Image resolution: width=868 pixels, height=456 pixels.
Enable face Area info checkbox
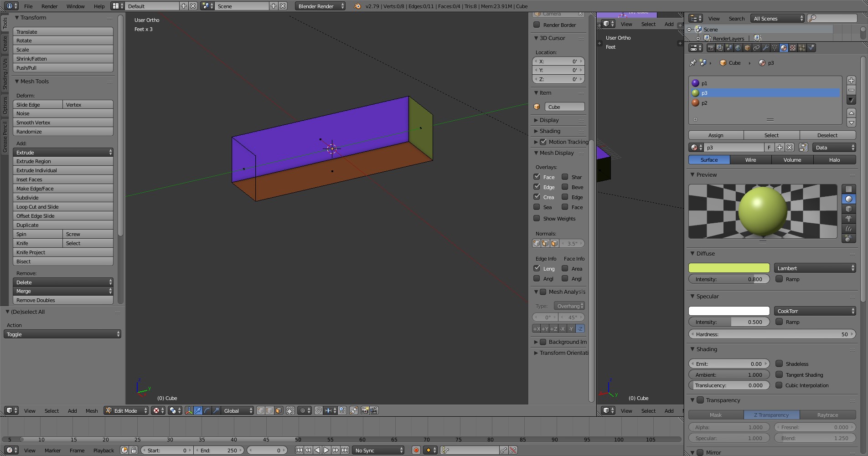click(x=565, y=268)
